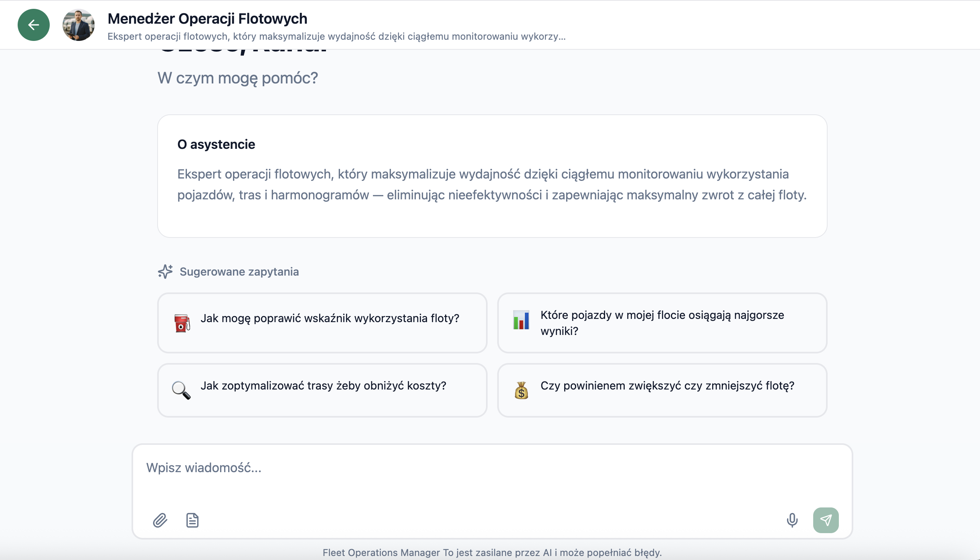Choose suggestion about optimizing routes to cut costs
980x560 pixels.
coord(322,390)
